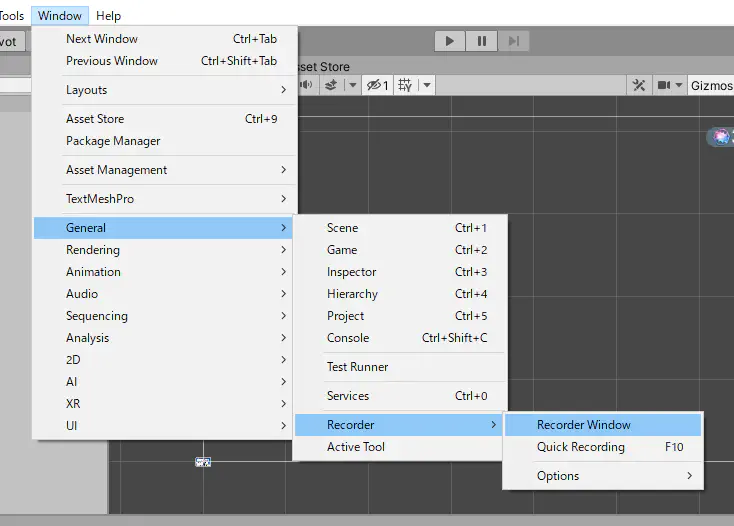
Task: Choose Quick Recording from Recorder submenu
Action: (x=580, y=447)
